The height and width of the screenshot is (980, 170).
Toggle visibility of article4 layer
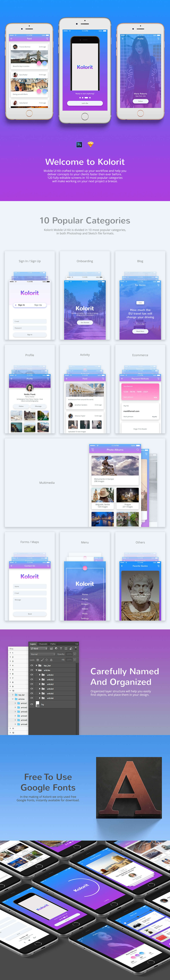32,689
